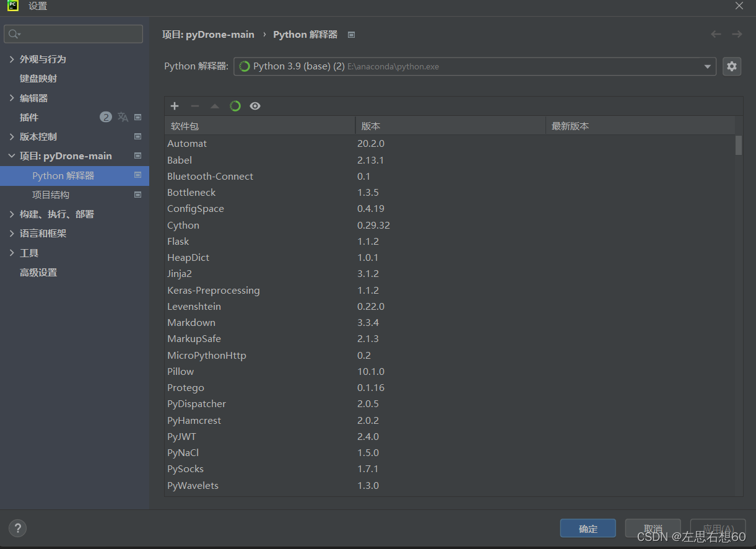Select the PyDispatcher package row
756x549 pixels.
click(x=450, y=403)
